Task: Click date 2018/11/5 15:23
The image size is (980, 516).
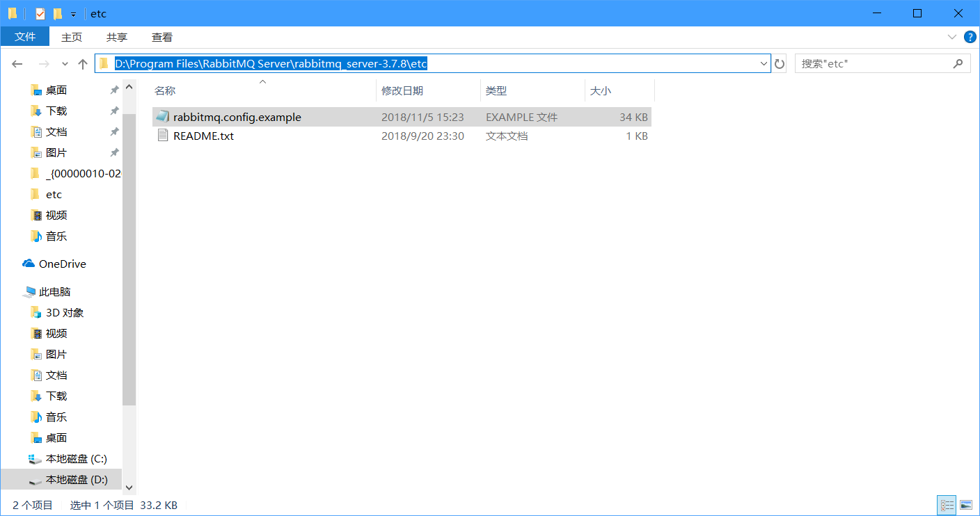Action: point(422,117)
